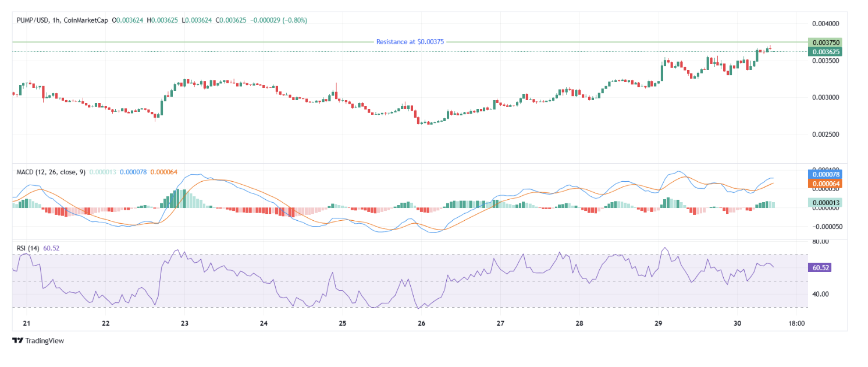Click the 18:00 time axis label
The width and height of the screenshot is (868, 367).
796,323
